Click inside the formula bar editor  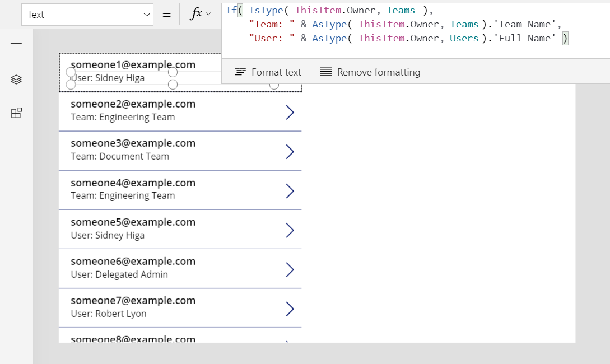(x=416, y=31)
